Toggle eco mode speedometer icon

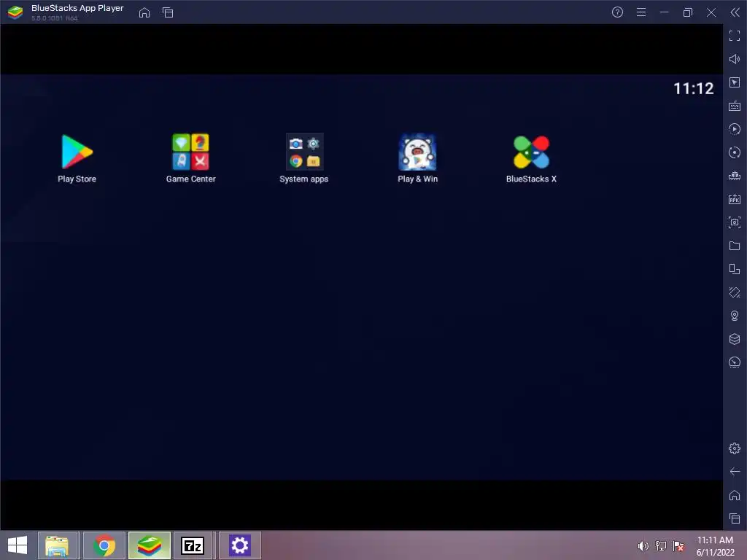(735, 362)
